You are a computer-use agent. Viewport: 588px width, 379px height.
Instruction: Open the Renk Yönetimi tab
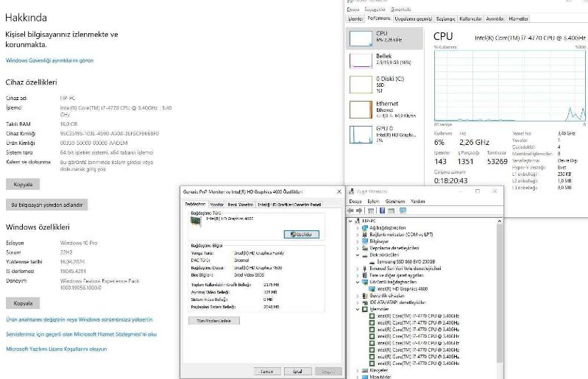coord(240,205)
